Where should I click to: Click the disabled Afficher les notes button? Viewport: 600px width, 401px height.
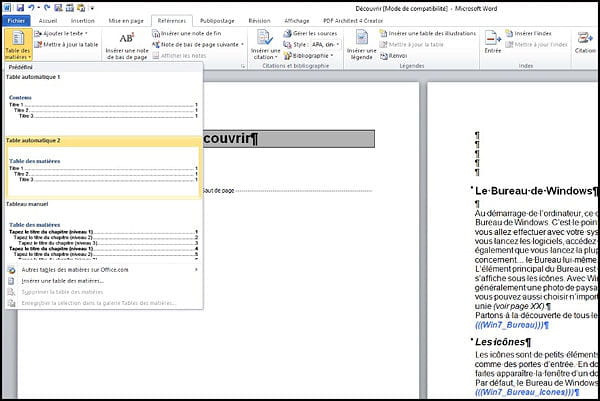coord(179,55)
